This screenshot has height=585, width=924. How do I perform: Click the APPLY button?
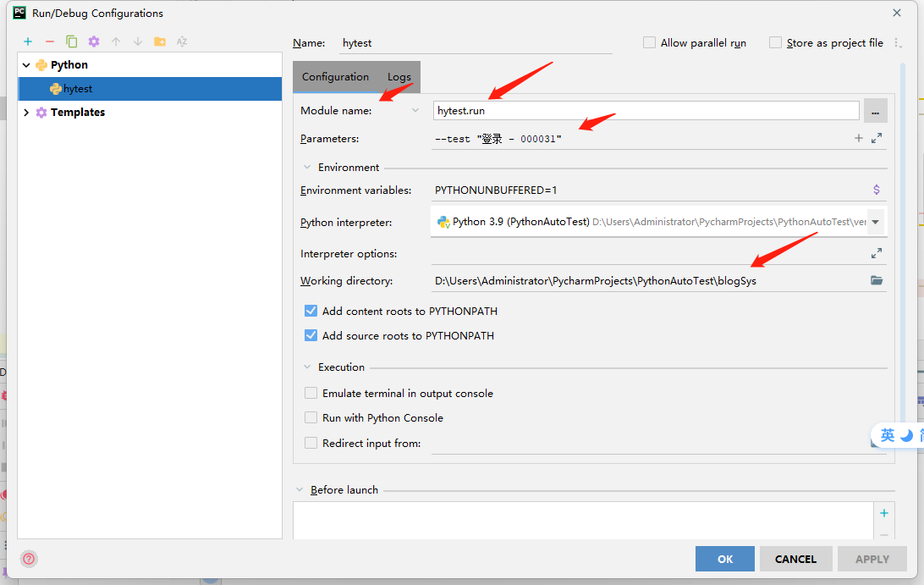click(872, 559)
